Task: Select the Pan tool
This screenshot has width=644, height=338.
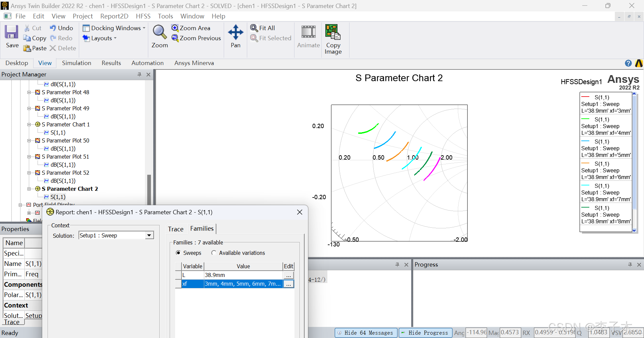Action: coord(235,32)
